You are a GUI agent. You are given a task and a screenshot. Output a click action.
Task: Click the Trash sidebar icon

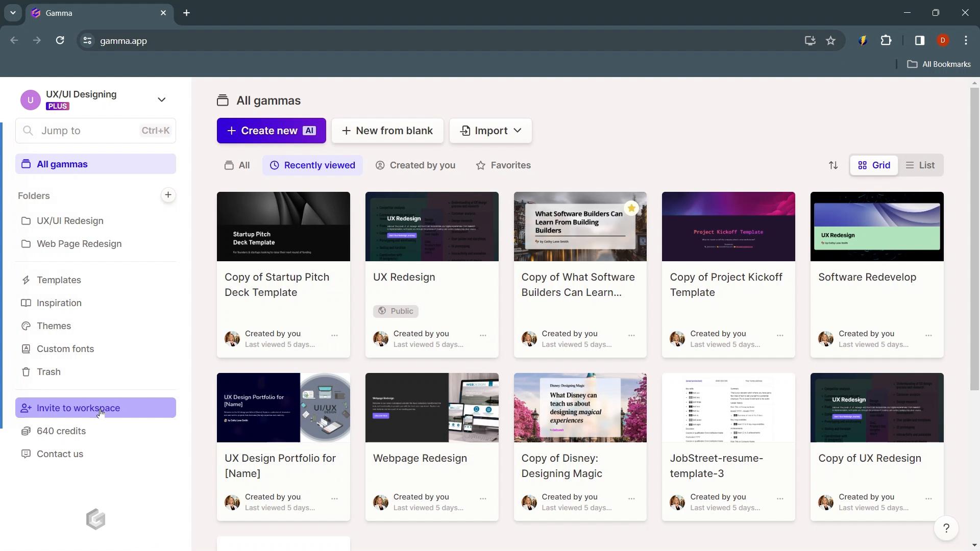pos(25,371)
